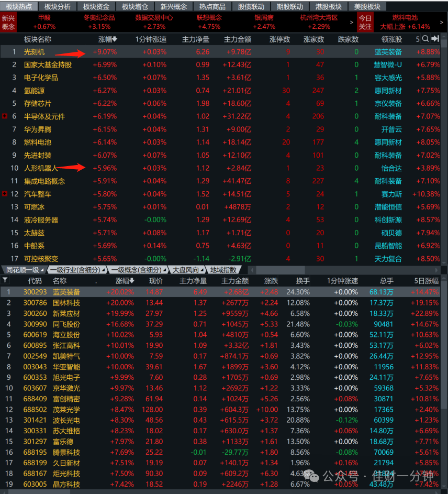This screenshot has width=448, height=494.
Task: Select the 人形机器人 sector row
Action: [x=220, y=168]
